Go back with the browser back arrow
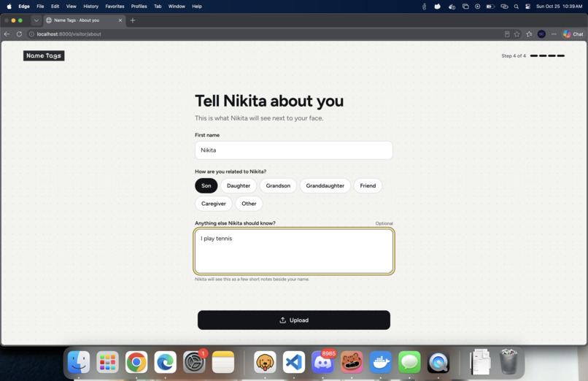 click(x=7, y=34)
